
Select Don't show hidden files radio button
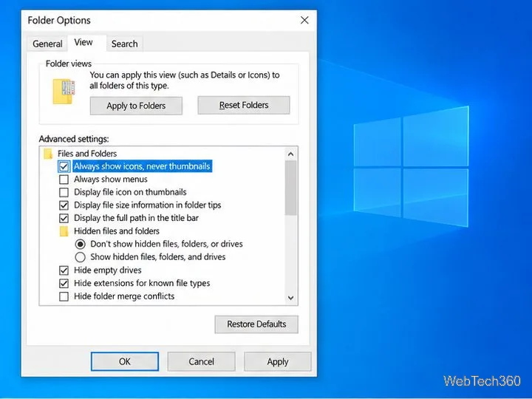(80, 245)
